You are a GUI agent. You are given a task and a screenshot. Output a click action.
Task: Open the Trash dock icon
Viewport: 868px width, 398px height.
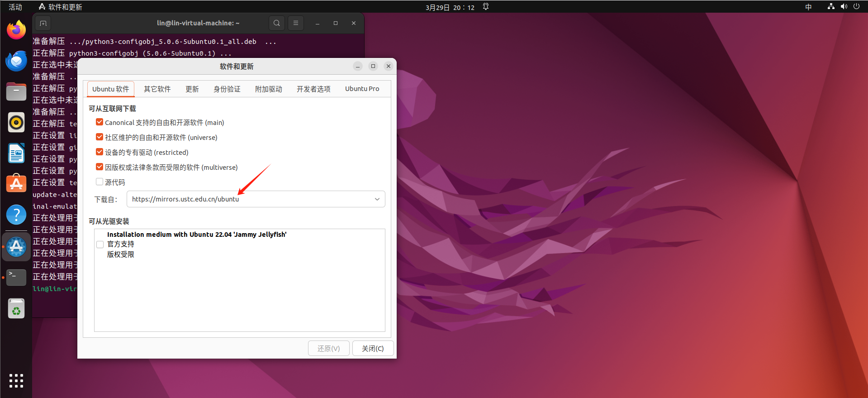16,309
